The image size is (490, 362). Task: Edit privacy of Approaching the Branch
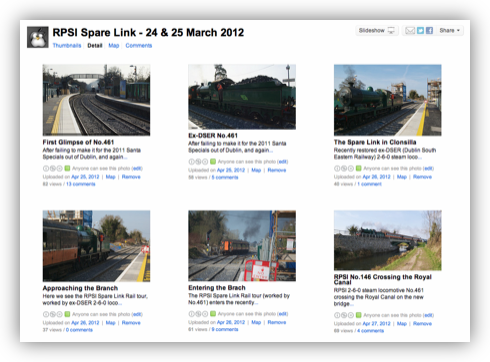[137, 314]
